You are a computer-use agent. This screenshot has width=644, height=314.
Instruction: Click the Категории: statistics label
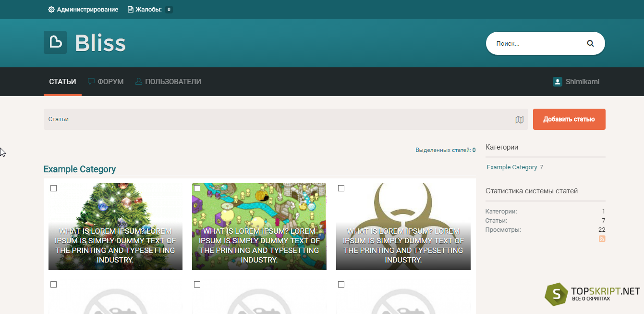(501, 212)
